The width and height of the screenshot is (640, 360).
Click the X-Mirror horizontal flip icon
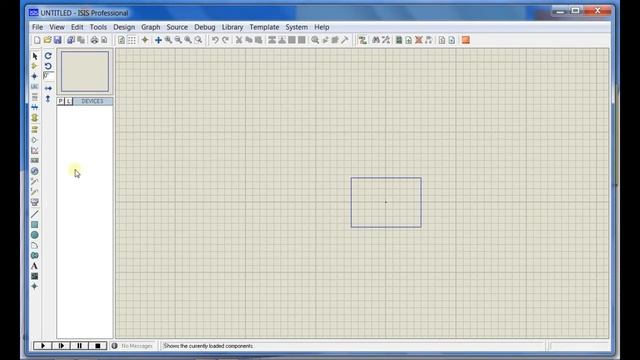[x=48, y=88]
